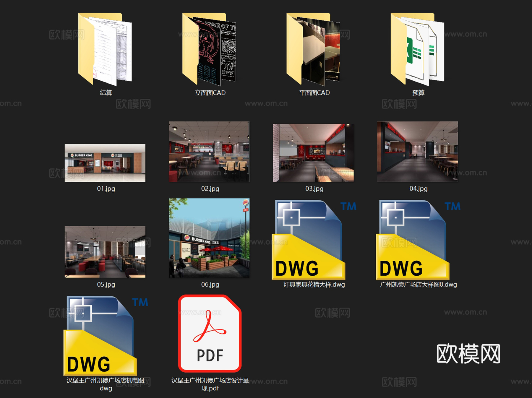Click the file name 汉堡王广州凯德广场店设计呈现.pdf

(210, 384)
